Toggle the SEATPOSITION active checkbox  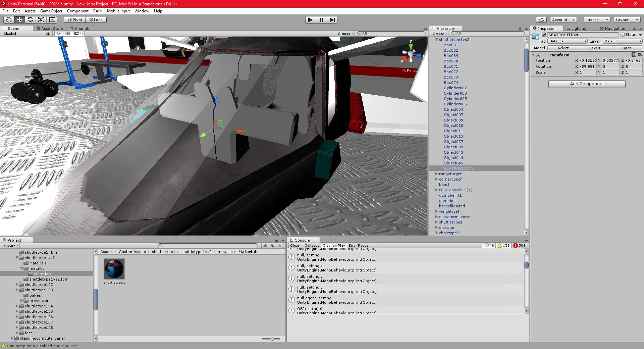pos(544,35)
